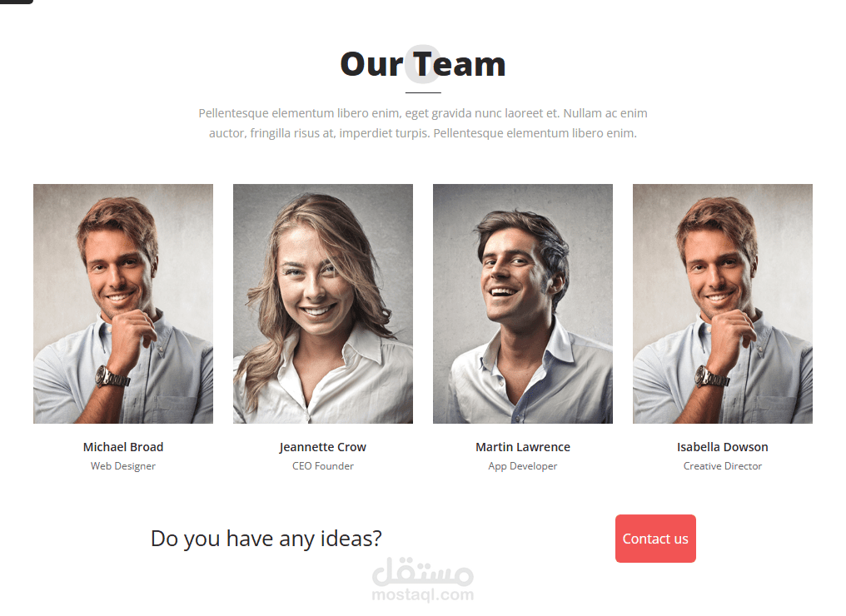
Task: Select the Martin Lawrence name text
Action: pos(523,447)
